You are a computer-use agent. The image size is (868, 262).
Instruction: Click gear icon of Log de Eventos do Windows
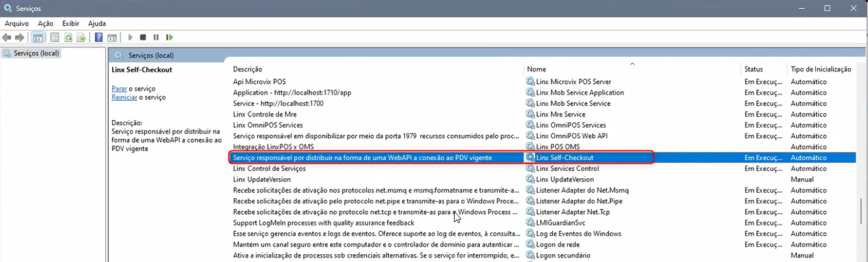(530, 233)
